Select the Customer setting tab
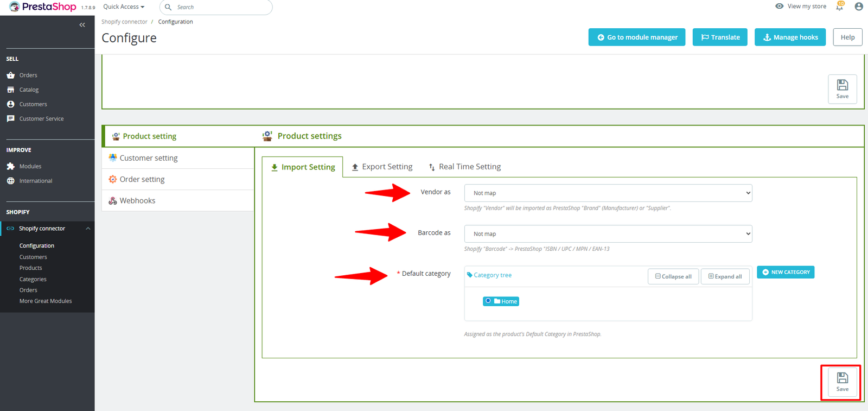 point(178,158)
